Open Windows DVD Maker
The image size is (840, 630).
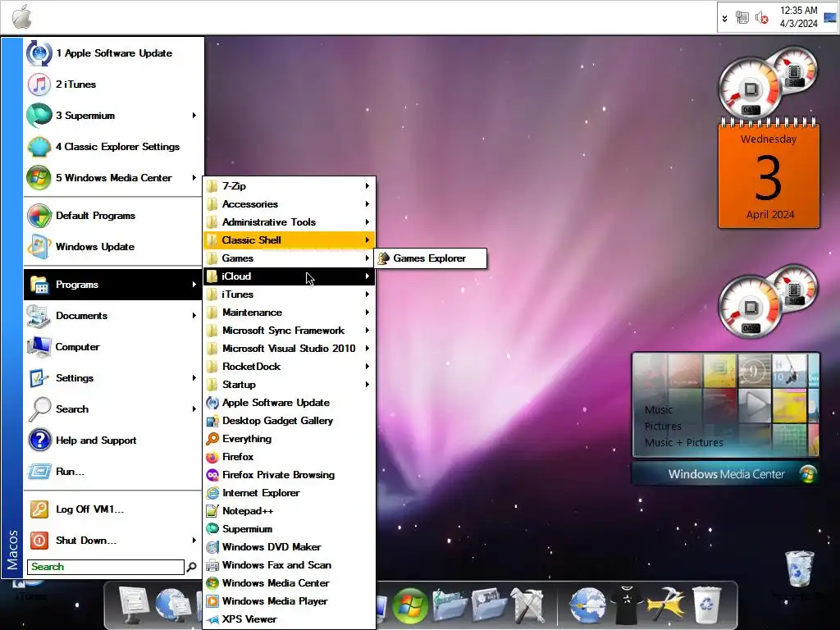pyautogui.click(x=290, y=547)
